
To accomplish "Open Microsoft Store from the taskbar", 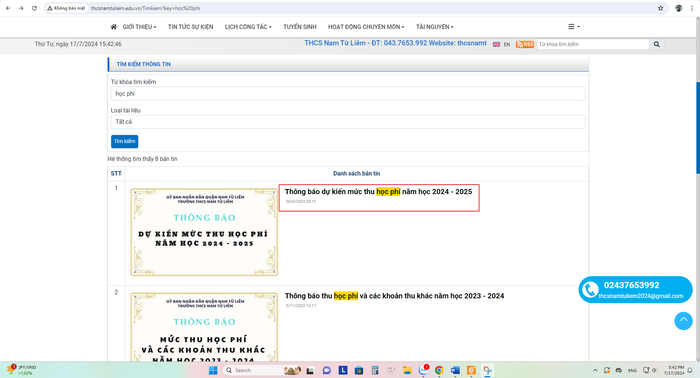I will (359, 370).
